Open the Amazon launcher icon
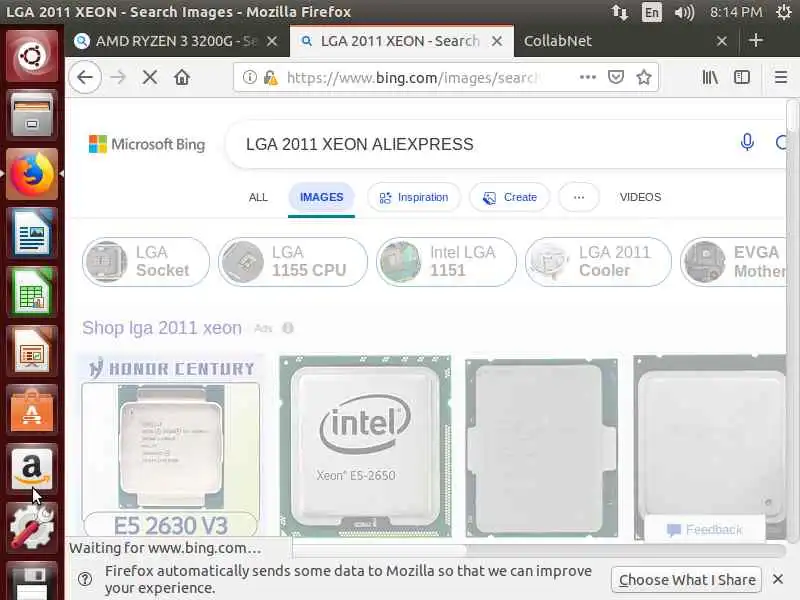800x600 pixels. [x=32, y=469]
